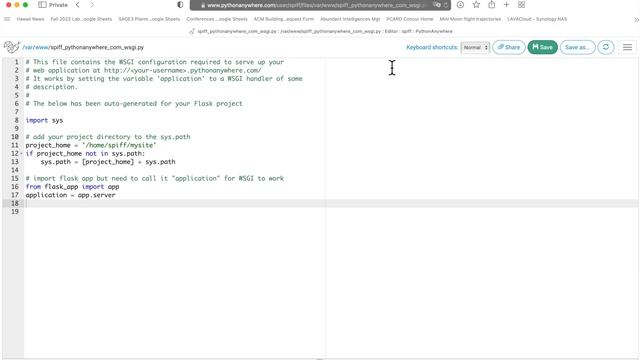This screenshot has width=640, height=360.
Task: Click line number 18 in gutter
Action: coord(15,203)
